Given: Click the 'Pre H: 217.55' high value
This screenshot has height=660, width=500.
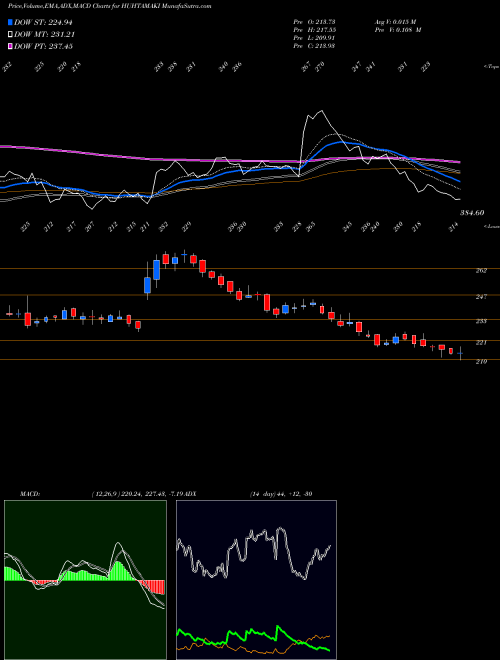Looking at the screenshot, I should click(314, 29).
